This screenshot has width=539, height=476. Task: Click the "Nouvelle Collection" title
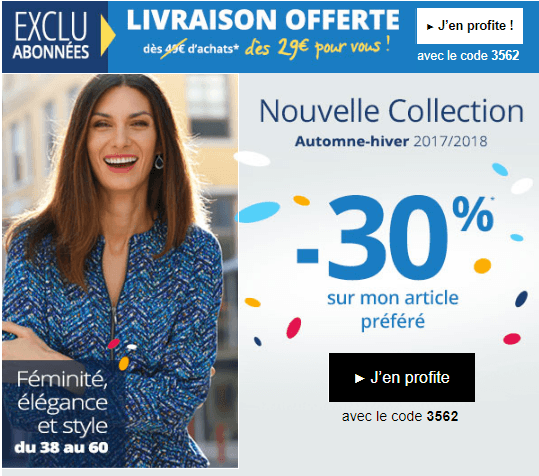tap(392, 111)
